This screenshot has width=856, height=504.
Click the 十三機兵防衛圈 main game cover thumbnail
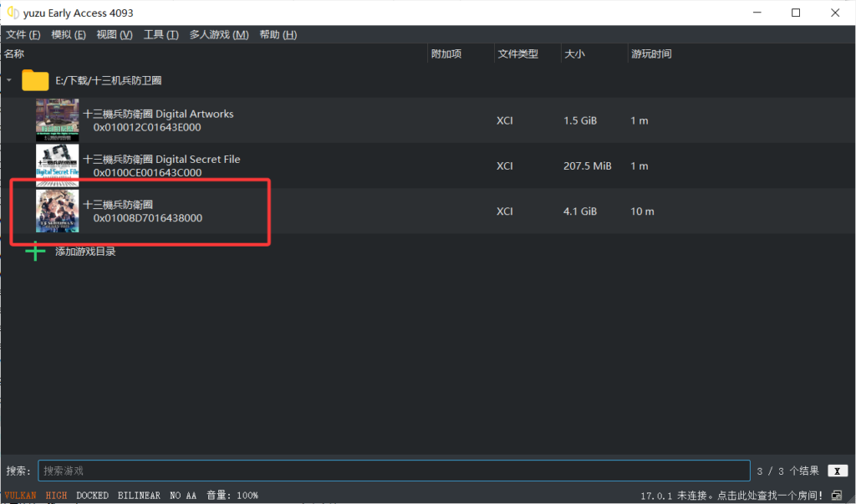pos(58,211)
